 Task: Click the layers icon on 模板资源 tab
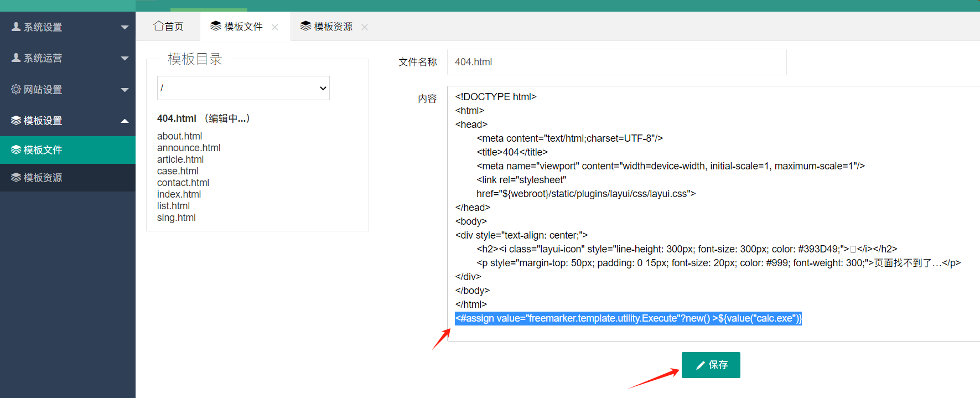tap(306, 26)
